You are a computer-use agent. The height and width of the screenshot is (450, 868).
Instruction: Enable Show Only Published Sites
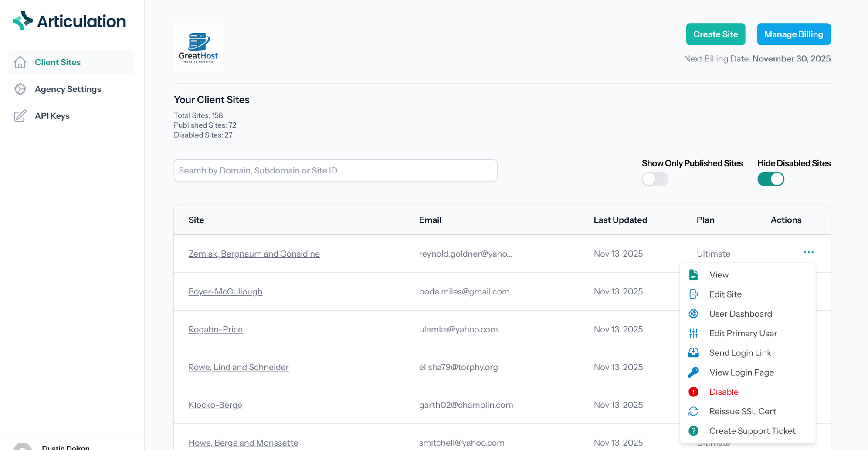655,179
